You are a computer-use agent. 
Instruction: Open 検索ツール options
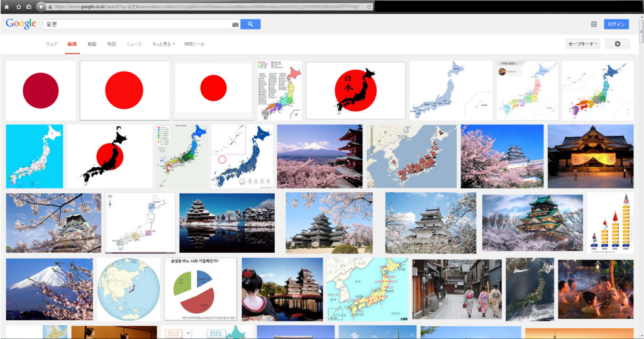pos(194,44)
